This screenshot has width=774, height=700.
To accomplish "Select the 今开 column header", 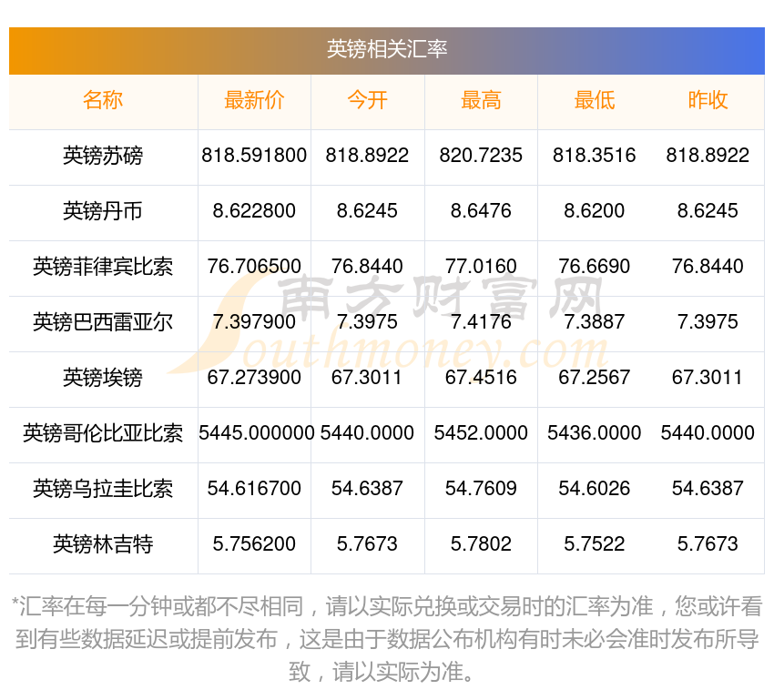I will (367, 100).
